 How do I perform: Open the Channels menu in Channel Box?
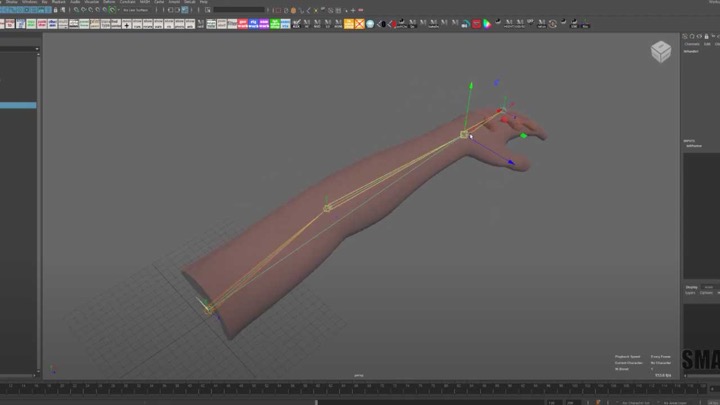pyautogui.click(x=692, y=44)
